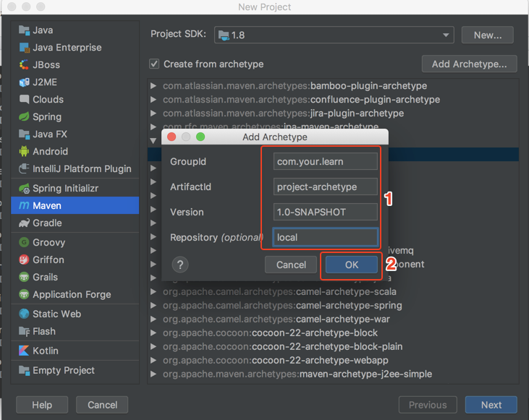Image resolution: width=529 pixels, height=420 pixels.
Task: Select Gradle project type
Action: click(75, 223)
